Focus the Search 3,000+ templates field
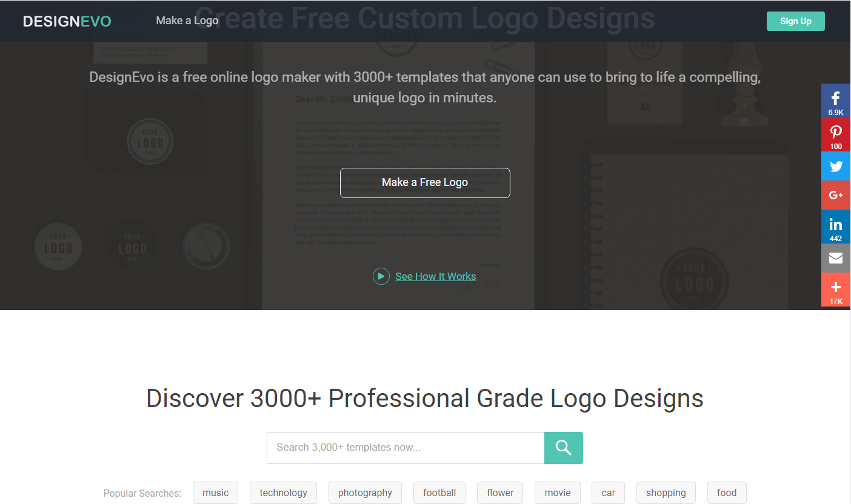 pyautogui.click(x=405, y=448)
